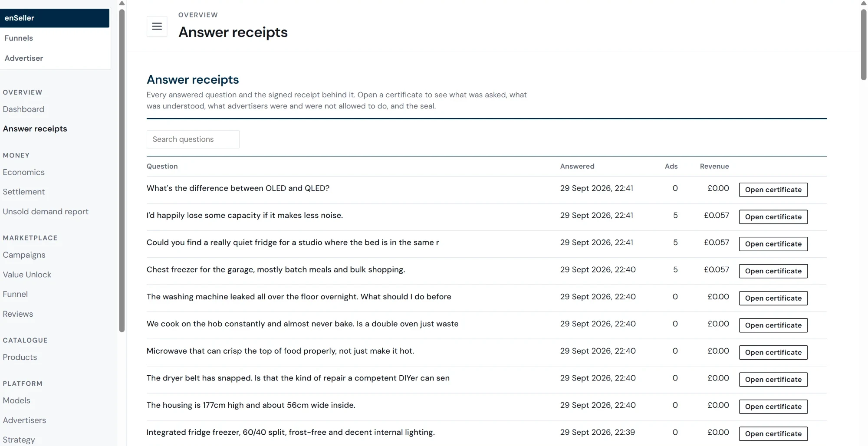Select 'The dryer belt has snapped' text
Viewport: 868px width, 446px height.
coord(298,378)
